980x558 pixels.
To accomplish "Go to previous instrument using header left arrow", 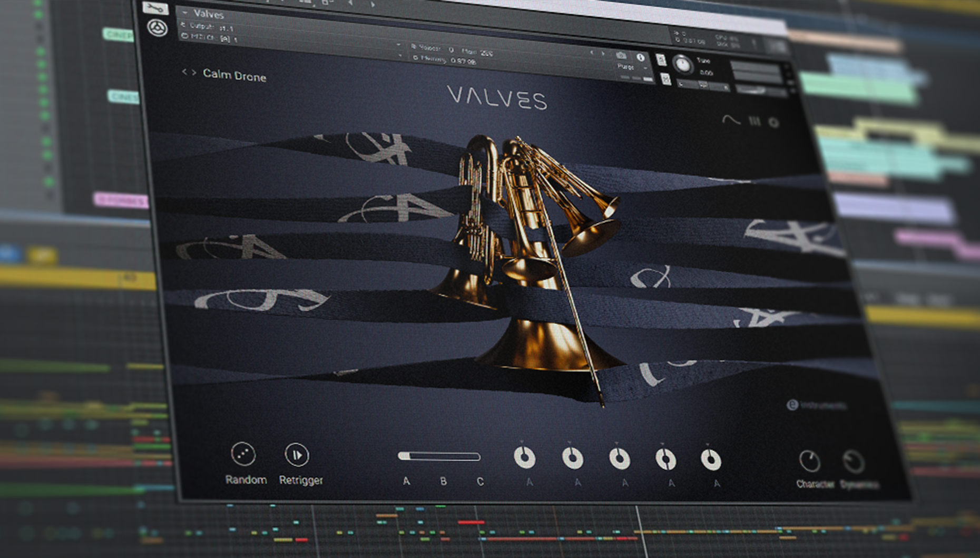I will pyautogui.click(x=592, y=53).
